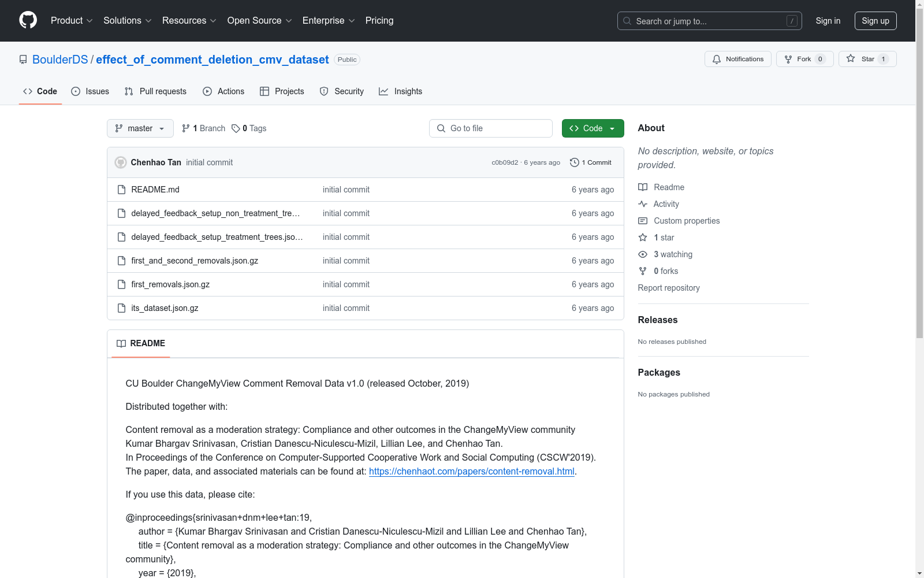Click the file icon for its_dataset.json.gz
This screenshot has height=578, width=924.
pyautogui.click(x=121, y=308)
